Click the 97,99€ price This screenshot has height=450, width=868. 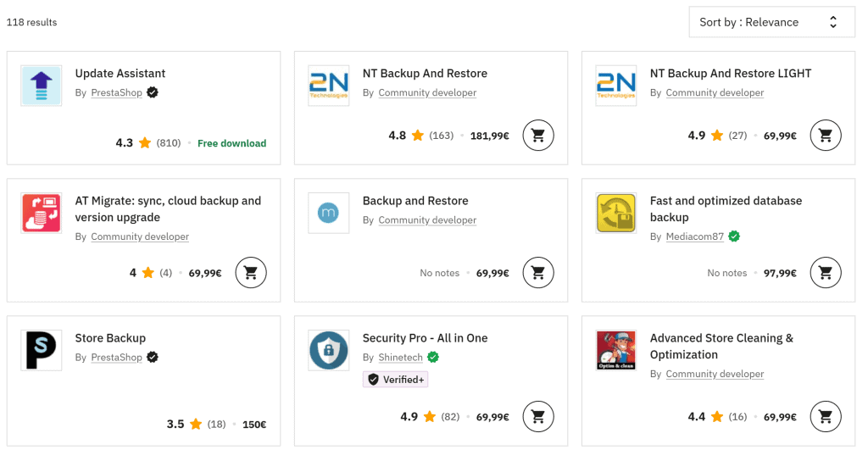click(780, 273)
